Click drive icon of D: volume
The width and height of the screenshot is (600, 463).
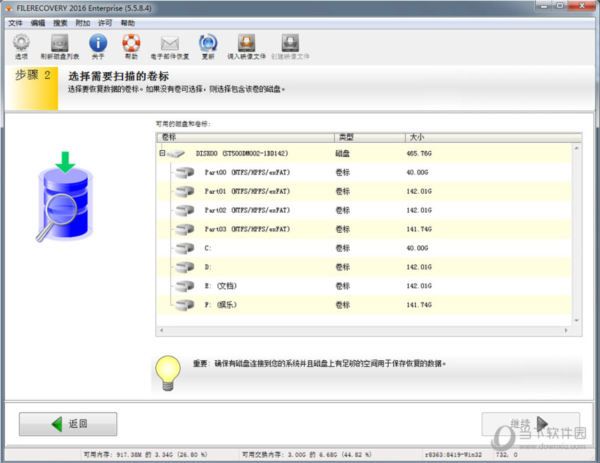coord(185,267)
